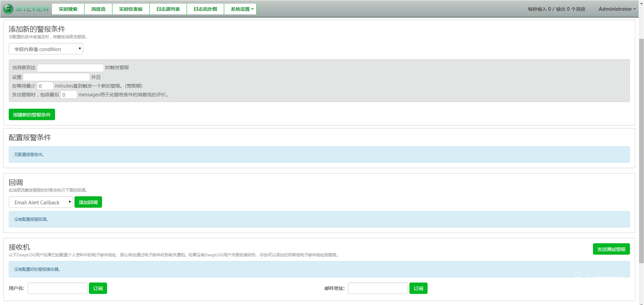
Task: Expand the 字段内容值 condition dropdown
Action: [x=46, y=49]
